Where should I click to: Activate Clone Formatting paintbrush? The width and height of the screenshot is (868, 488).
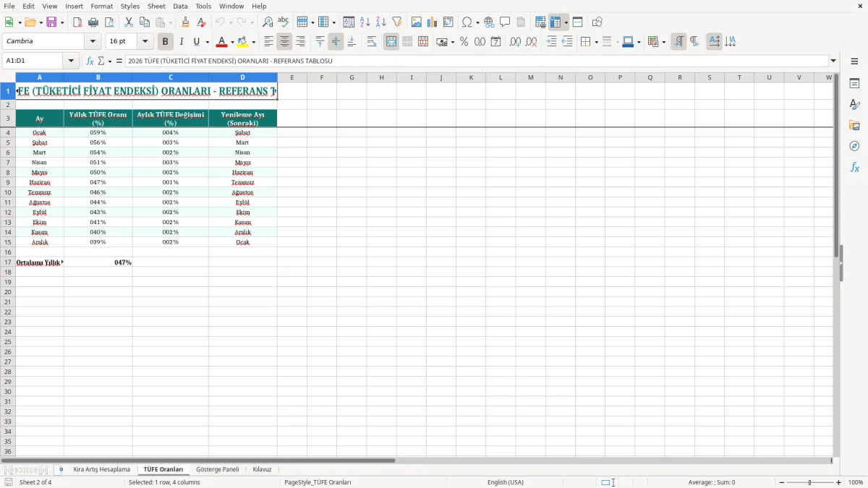(185, 22)
